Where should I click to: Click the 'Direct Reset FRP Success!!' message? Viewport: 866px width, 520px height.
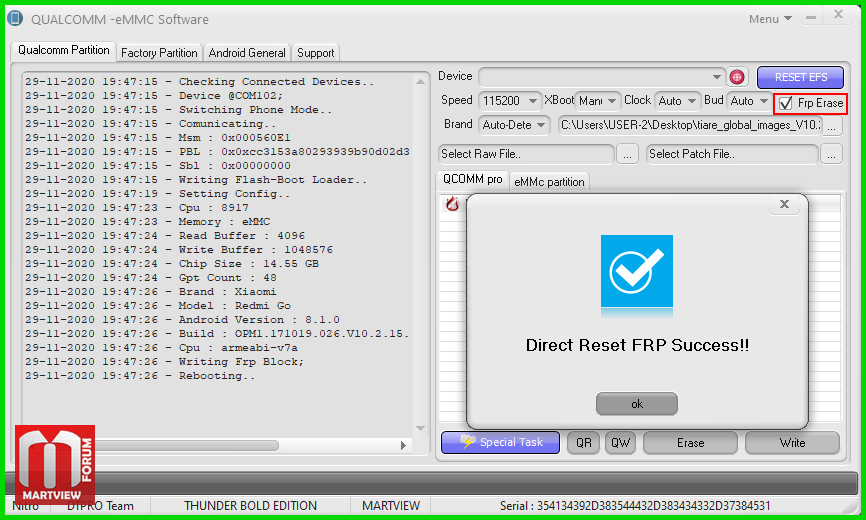(637, 345)
